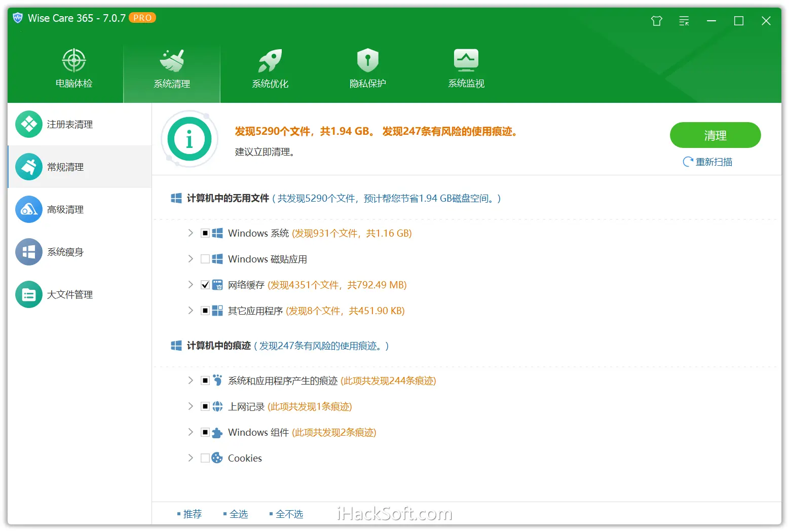
Task: Click the Windows 组件 puzzle piece icon
Action: (217, 432)
